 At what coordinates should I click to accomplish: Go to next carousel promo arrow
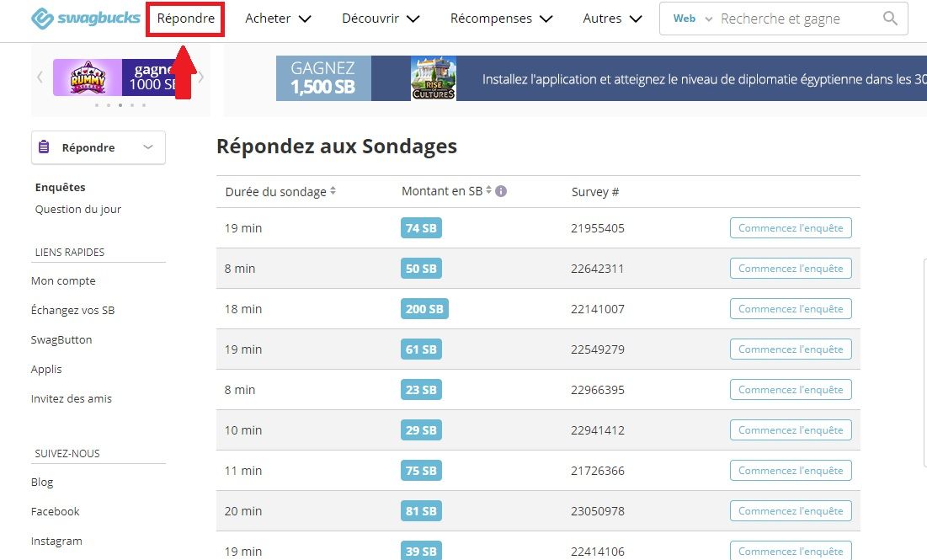[x=200, y=77]
